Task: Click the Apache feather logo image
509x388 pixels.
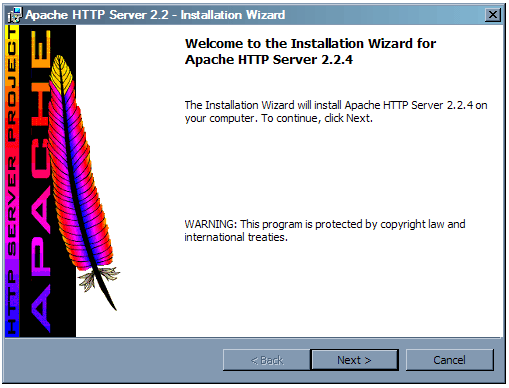Action: pyautogui.click(x=83, y=182)
